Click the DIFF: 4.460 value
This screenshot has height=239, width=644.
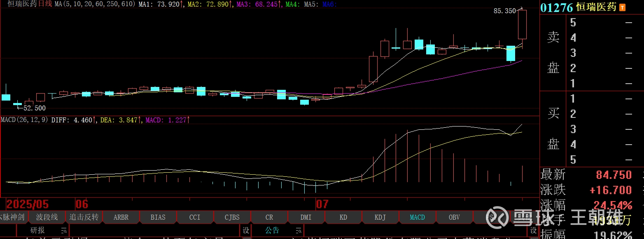[x=73, y=120]
